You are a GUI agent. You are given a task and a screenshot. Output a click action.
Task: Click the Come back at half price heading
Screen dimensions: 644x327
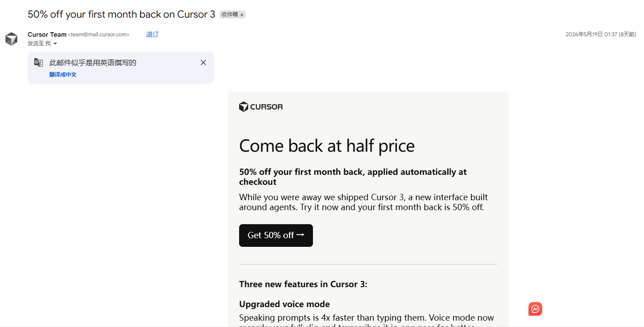click(x=327, y=146)
